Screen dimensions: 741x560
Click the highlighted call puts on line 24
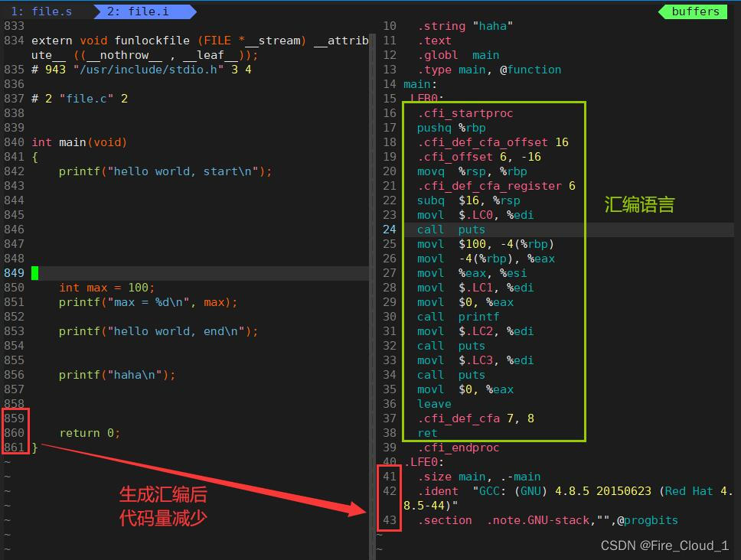pos(452,230)
